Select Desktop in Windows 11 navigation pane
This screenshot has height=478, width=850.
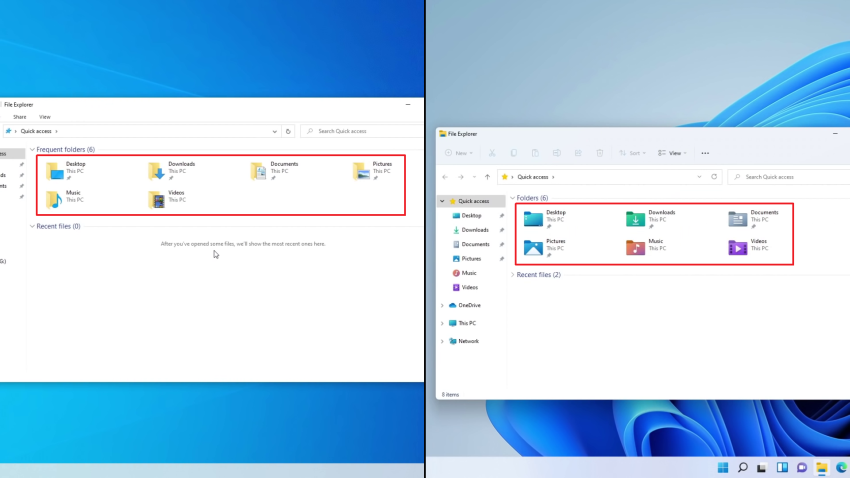(472, 215)
